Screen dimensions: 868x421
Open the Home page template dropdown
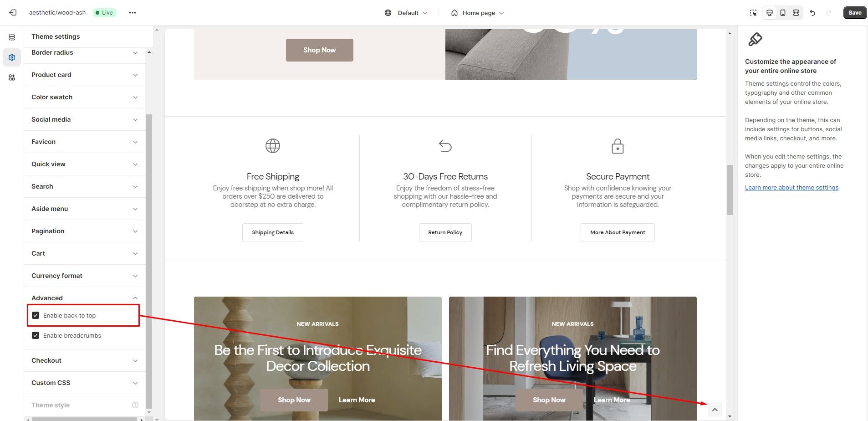(478, 13)
